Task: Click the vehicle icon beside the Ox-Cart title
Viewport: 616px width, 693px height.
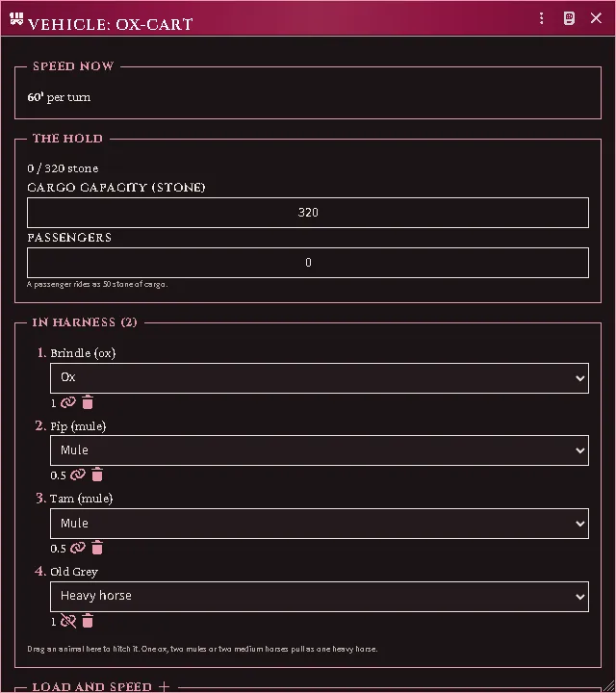Action: pos(16,19)
